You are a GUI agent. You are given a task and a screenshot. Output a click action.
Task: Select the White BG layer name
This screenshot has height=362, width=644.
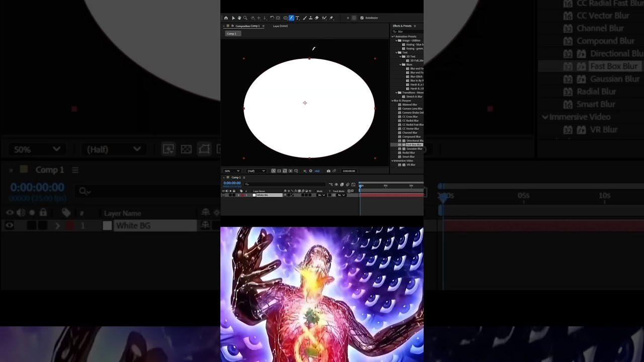pos(269,195)
